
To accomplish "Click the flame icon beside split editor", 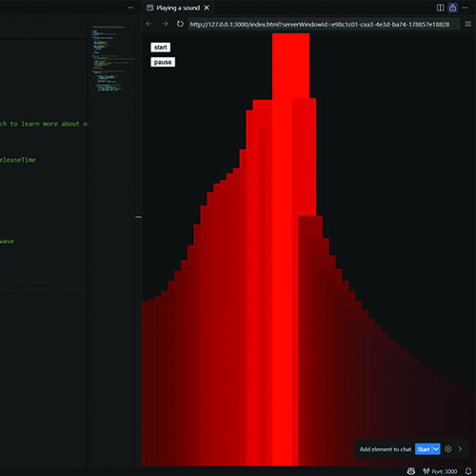I will coord(453,8).
